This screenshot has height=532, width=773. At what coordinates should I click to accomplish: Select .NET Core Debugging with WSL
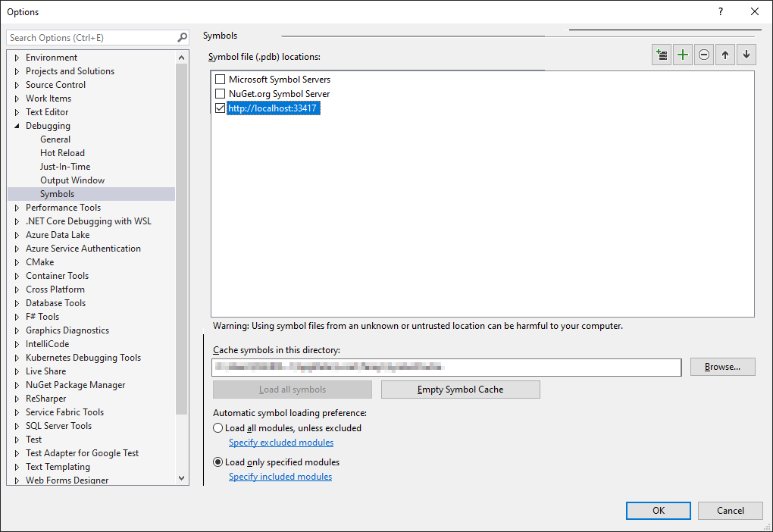[x=89, y=221]
